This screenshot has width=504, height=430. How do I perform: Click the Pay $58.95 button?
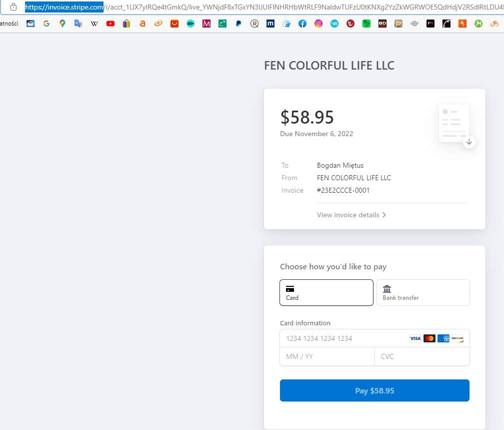tap(374, 390)
